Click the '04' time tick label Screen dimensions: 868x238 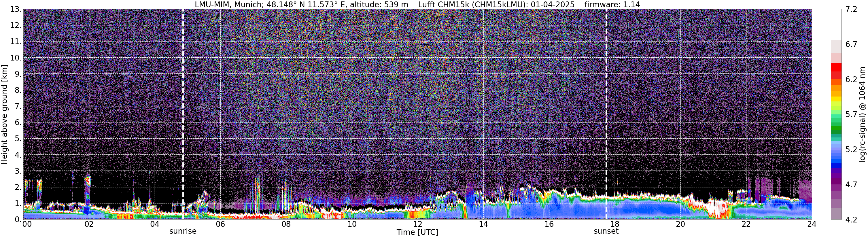coord(154,224)
